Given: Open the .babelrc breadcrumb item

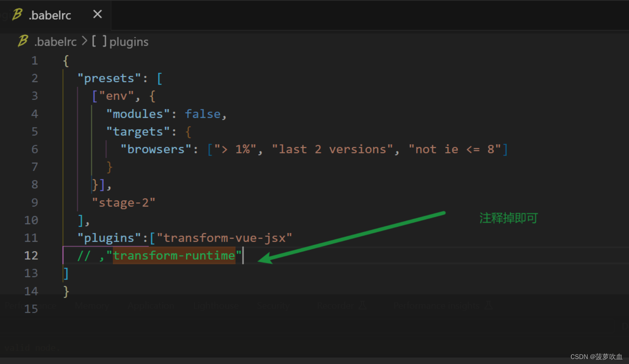Looking at the screenshot, I should point(56,42).
